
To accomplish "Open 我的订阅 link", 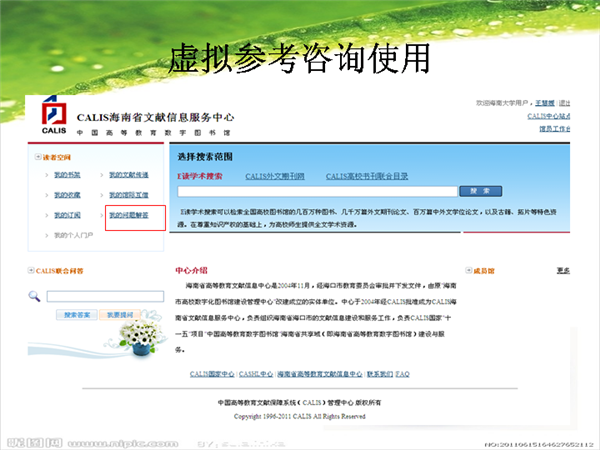I will tap(67, 215).
